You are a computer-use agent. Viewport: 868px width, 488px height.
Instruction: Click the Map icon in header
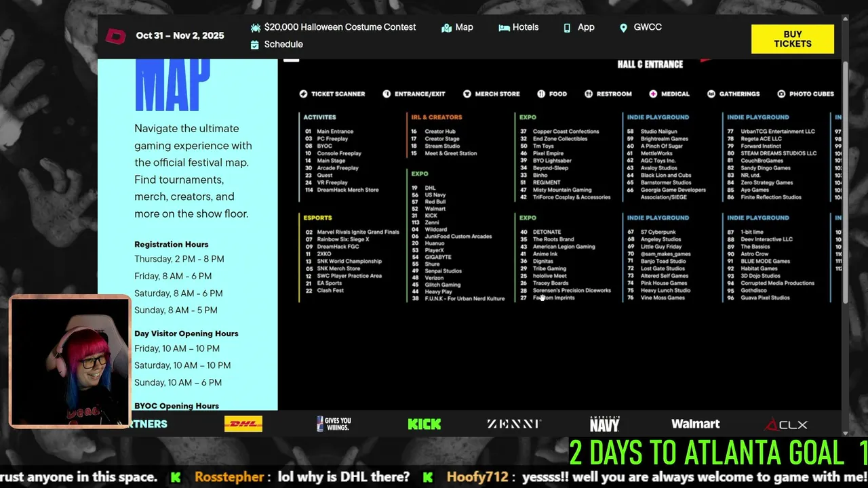tap(446, 28)
